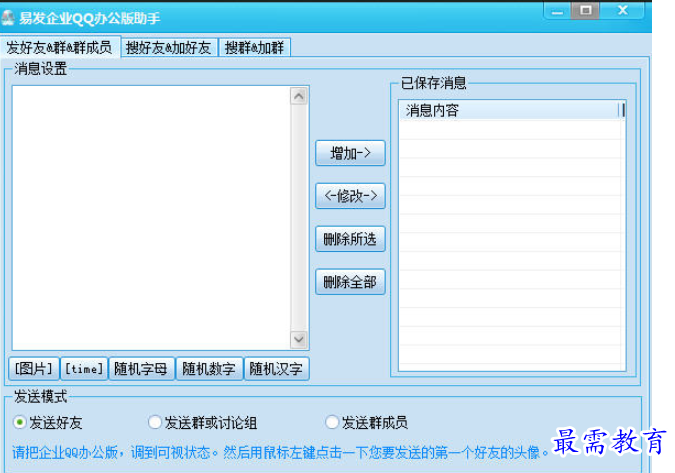Select 发送群成员 radio option
The height and width of the screenshot is (473, 675).
pos(366,423)
